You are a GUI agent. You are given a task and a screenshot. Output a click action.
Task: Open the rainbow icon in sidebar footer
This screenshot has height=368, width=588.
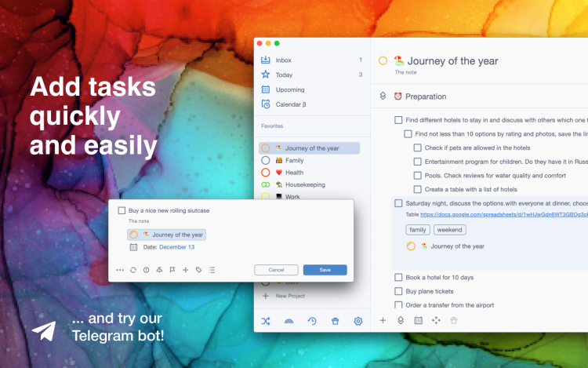pos(289,321)
